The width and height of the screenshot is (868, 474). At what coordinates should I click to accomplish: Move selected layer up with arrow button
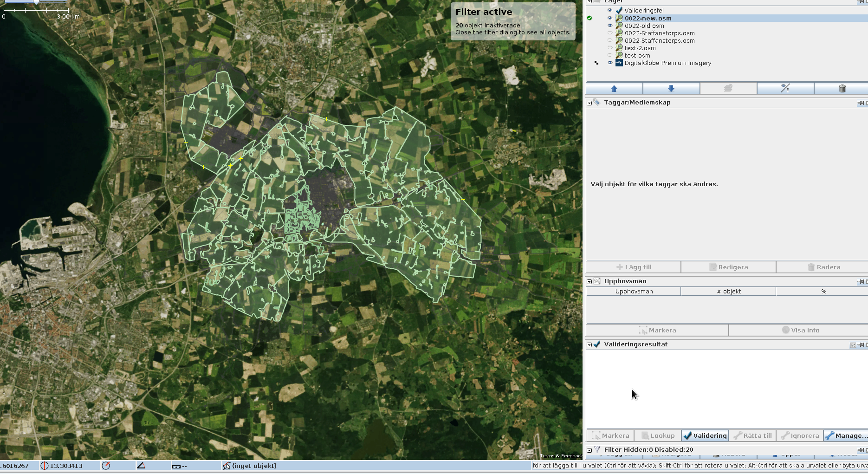pos(614,88)
